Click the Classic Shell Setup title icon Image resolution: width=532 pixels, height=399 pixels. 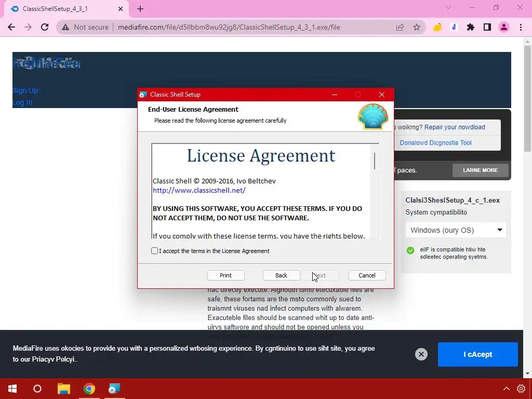(143, 95)
